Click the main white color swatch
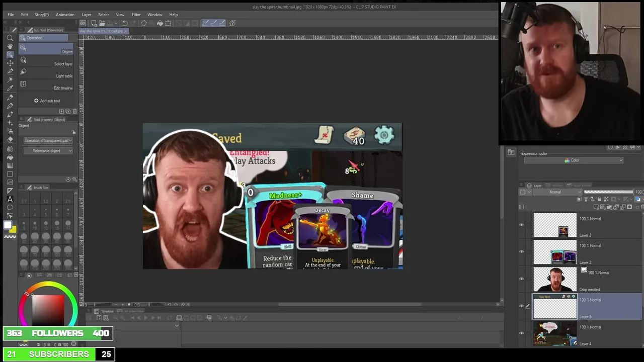Screen dimensions: 644x362 tap(8, 226)
